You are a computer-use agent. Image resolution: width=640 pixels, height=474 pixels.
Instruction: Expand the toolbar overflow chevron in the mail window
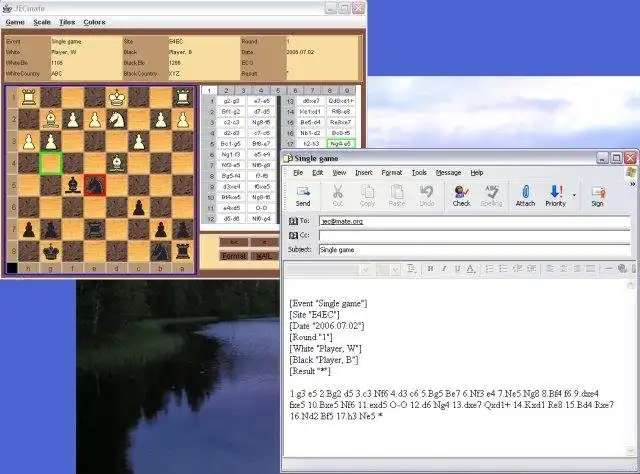(x=632, y=184)
